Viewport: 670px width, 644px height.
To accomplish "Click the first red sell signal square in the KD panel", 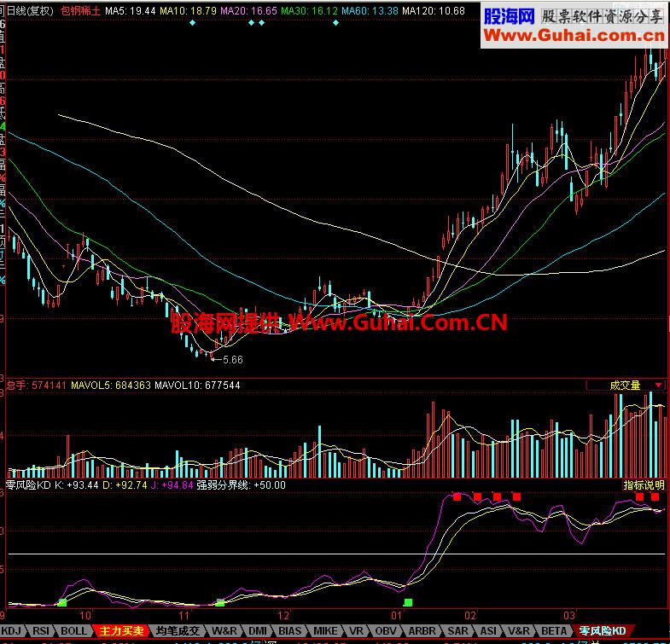I will click(x=457, y=496).
